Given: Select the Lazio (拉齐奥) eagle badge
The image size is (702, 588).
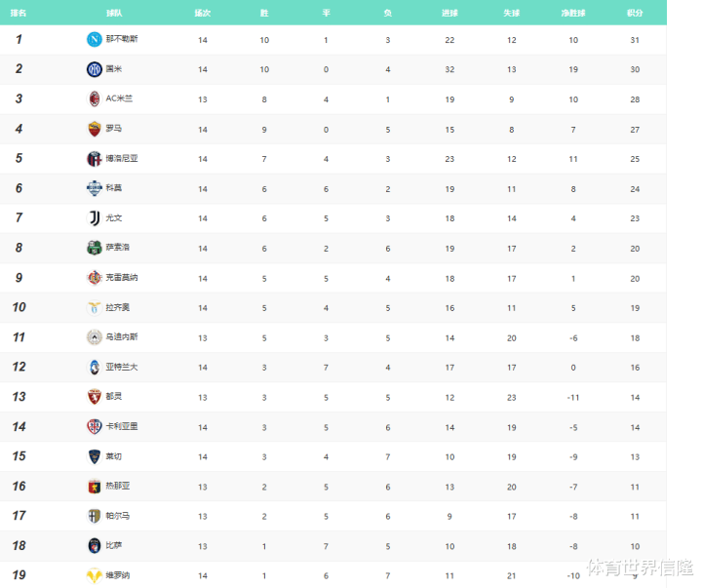Looking at the screenshot, I should click(x=95, y=307).
